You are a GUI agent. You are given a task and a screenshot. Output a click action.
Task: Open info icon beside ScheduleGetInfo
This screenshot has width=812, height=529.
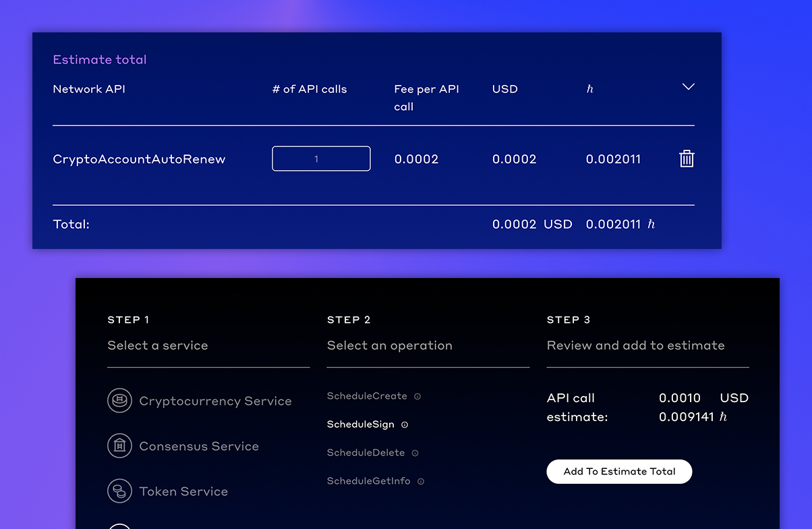point(420,481)
